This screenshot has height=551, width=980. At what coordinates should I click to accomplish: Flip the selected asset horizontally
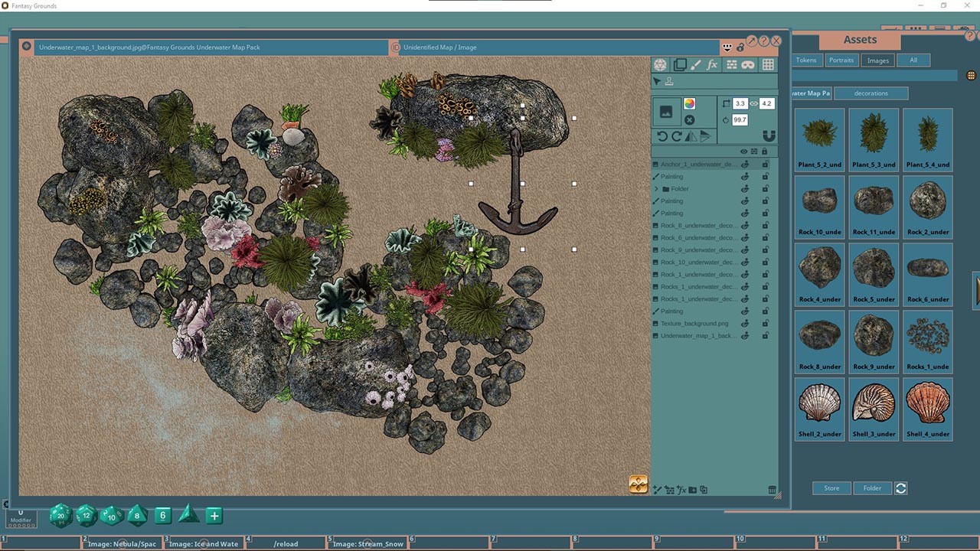691,135
